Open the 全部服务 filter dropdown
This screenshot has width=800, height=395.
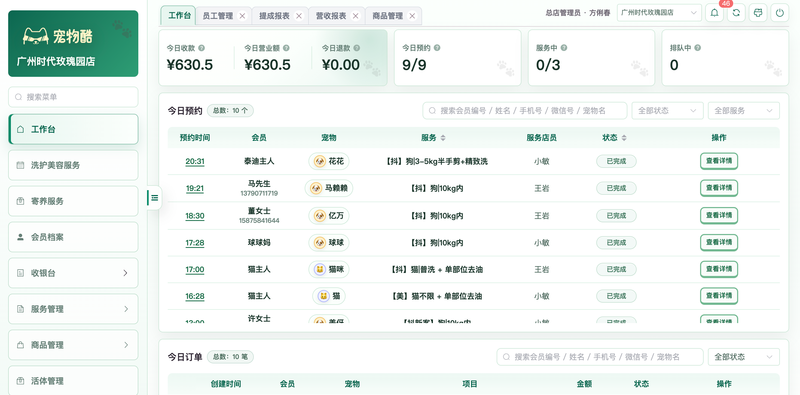pos(743,111)
